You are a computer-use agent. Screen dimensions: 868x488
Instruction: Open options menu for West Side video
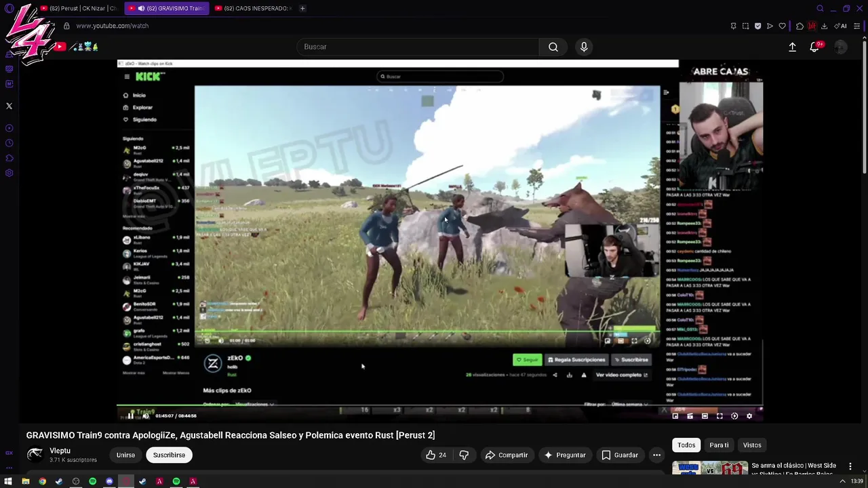tap(850, 466)
